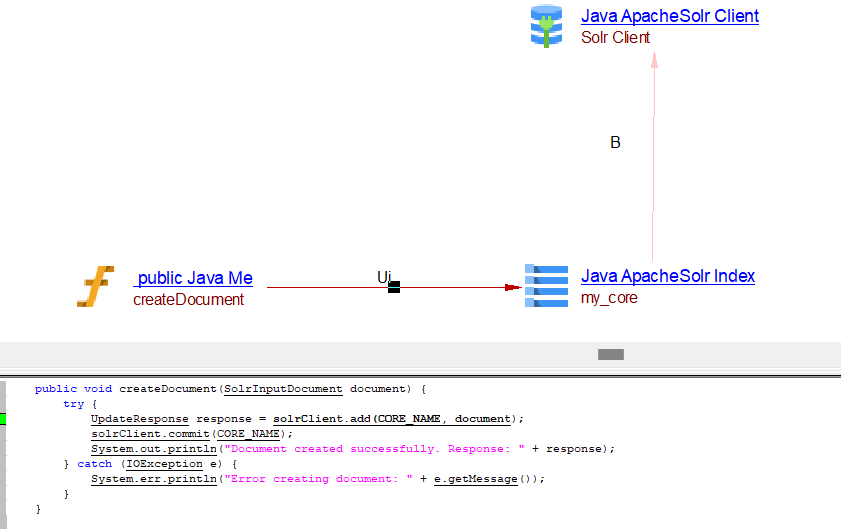Click the ApacheSolr Index stack icon
Screen dimensions: 841x529
pyautogui.click(x=546, y=287)
